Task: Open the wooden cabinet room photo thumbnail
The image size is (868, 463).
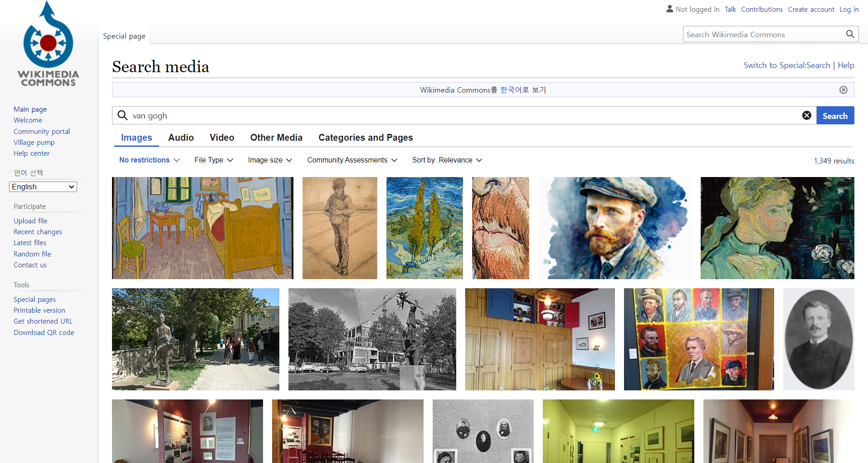Action: [540, 339]
